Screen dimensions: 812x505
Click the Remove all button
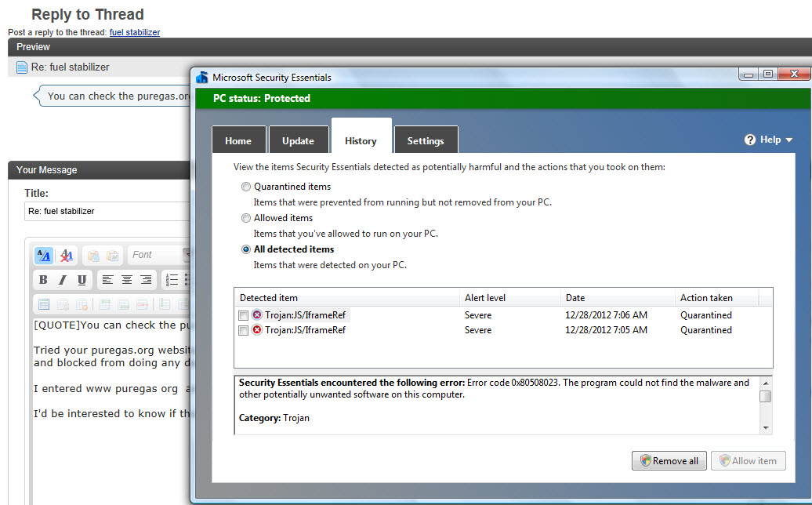[669, 460]
